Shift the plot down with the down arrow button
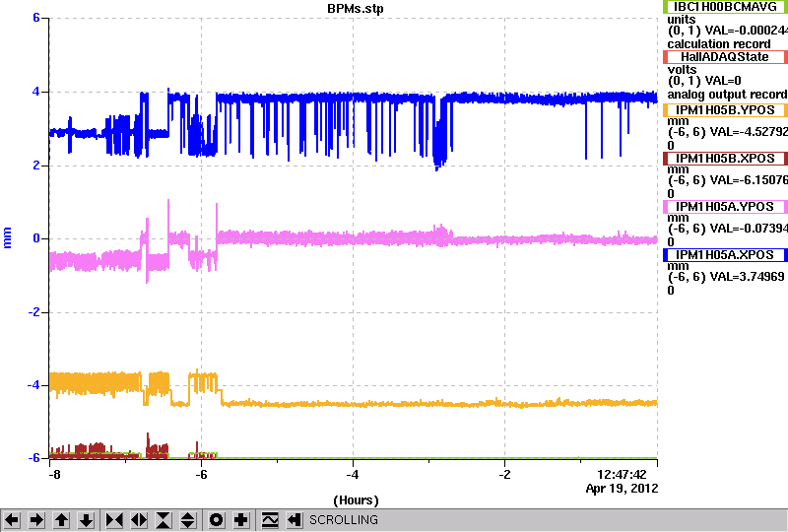The width and height of the screenshot is (788, 532). [86, 519]
